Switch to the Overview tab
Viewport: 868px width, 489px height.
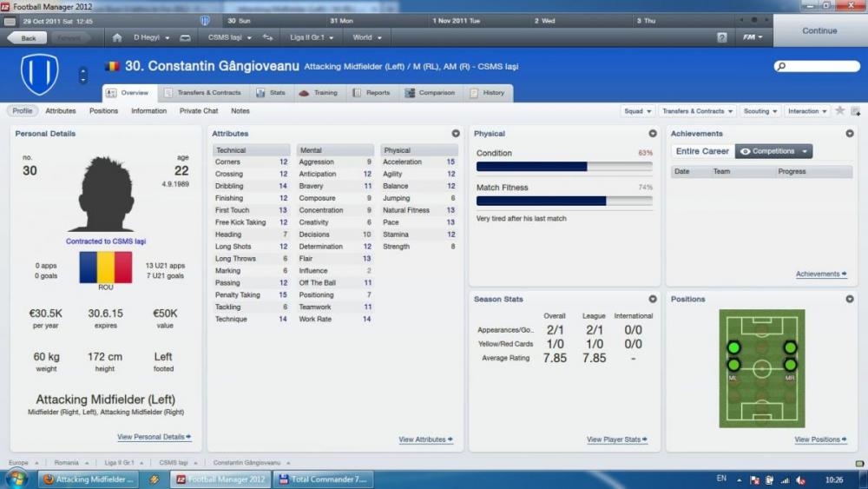coord(129,93)
